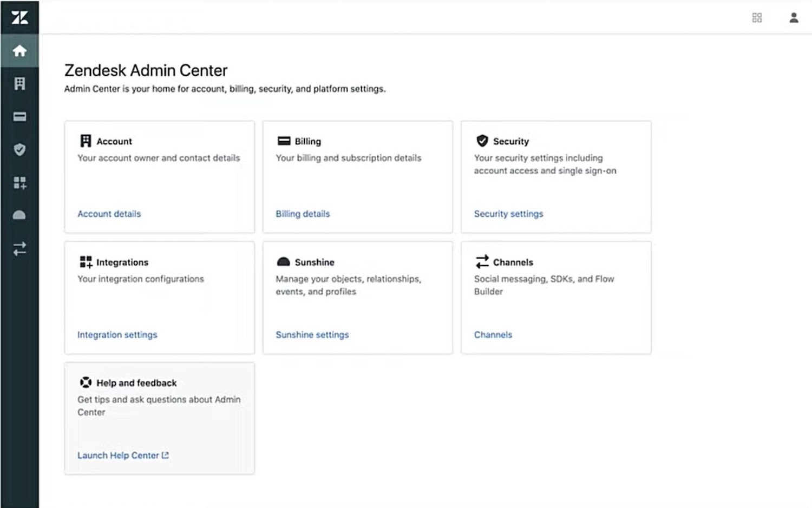Click building icon on Account card

point(86,141)
